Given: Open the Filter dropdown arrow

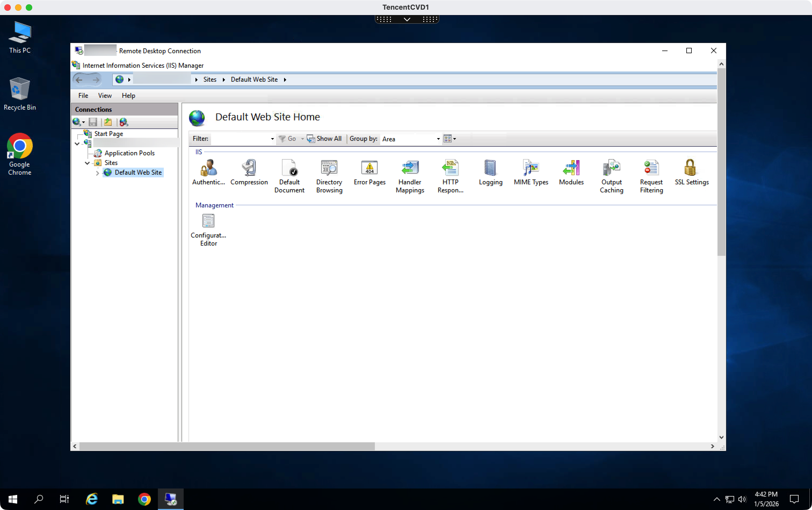Looking at the screenshot, I should 272,139.
